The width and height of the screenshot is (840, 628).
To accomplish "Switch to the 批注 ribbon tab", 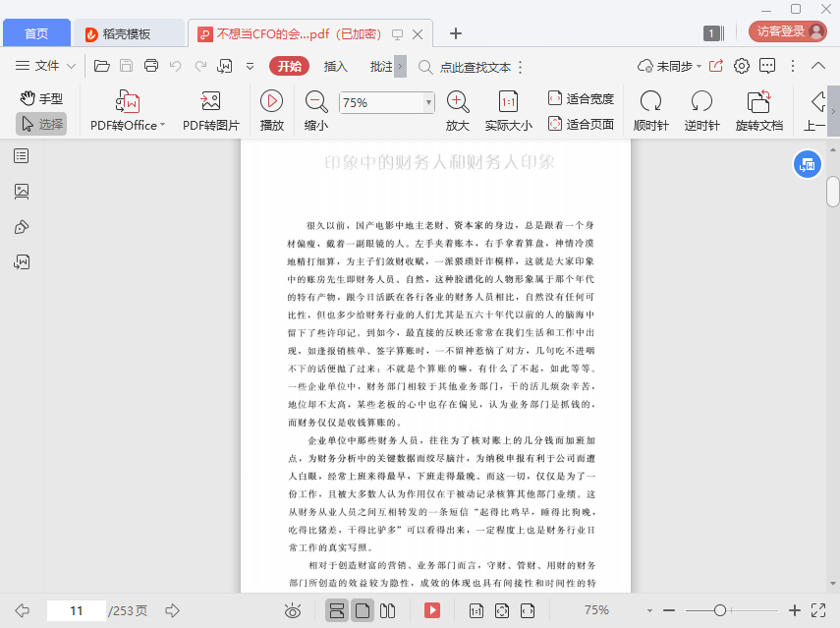I will click(x=381, y=67).
